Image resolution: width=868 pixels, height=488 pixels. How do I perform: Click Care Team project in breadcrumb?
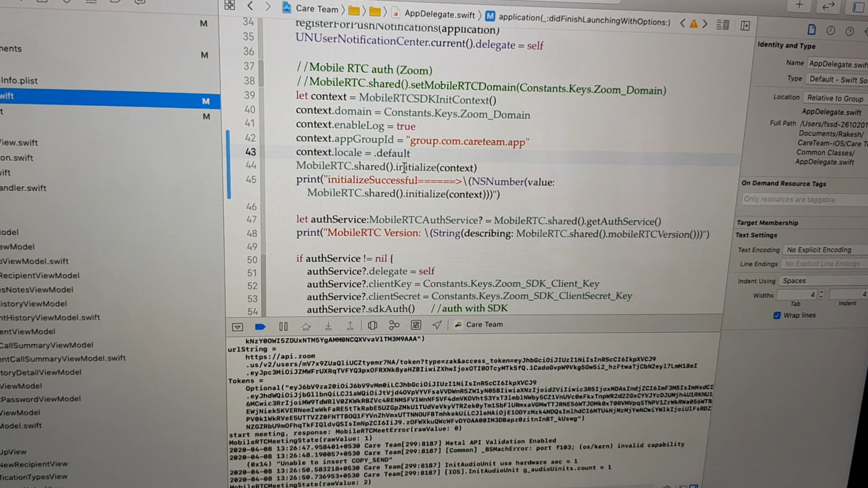[311, 8]
